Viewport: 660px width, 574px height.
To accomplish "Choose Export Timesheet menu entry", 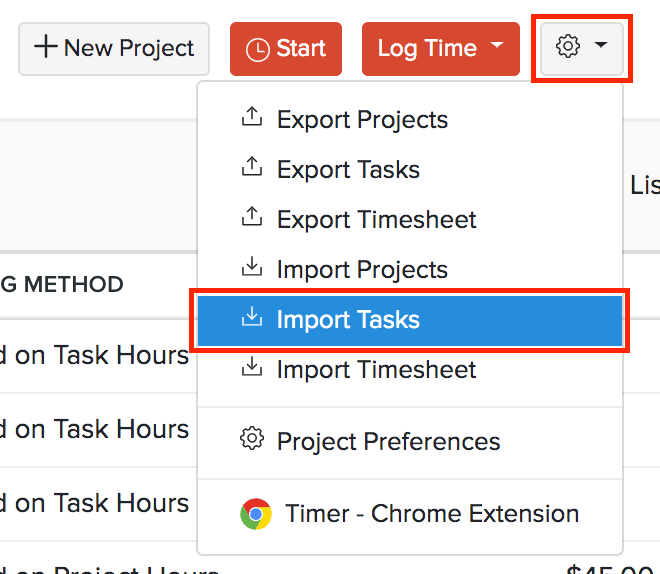I will [x=376, y=220].
